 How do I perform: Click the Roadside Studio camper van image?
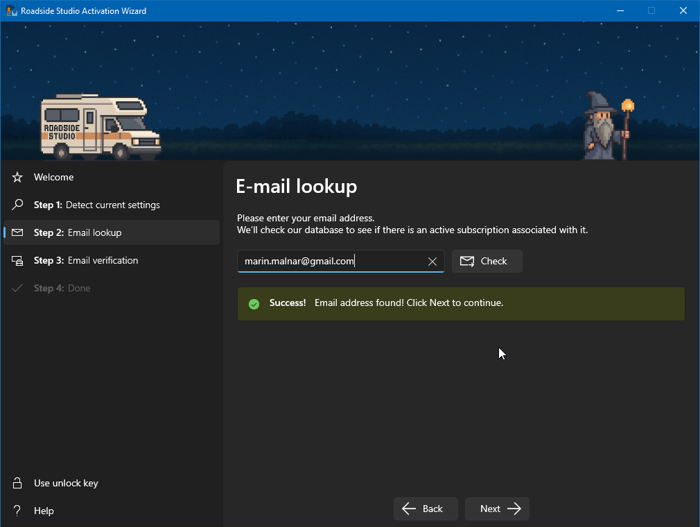(x=99, y=127)
